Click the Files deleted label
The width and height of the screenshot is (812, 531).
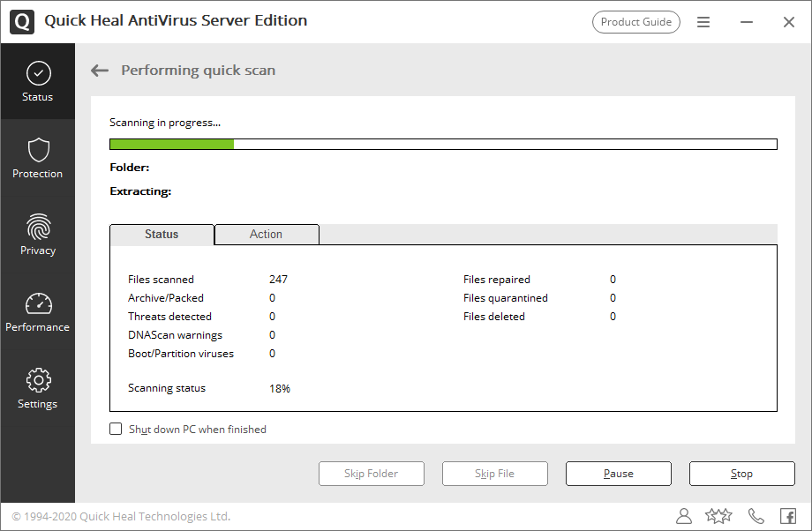[x=494, y=317]
